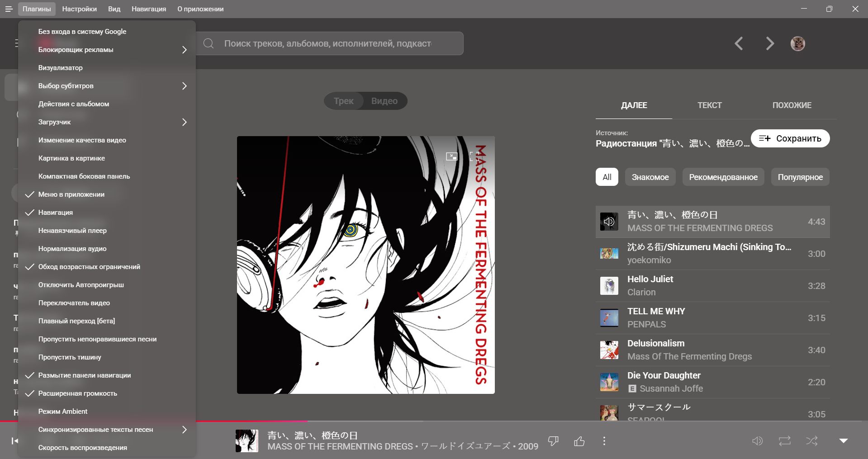The image size is (868, 459).
Task: Open MASS OF THE FERMENTING DREGS artist link in player bar
Action: coord(340,447)
